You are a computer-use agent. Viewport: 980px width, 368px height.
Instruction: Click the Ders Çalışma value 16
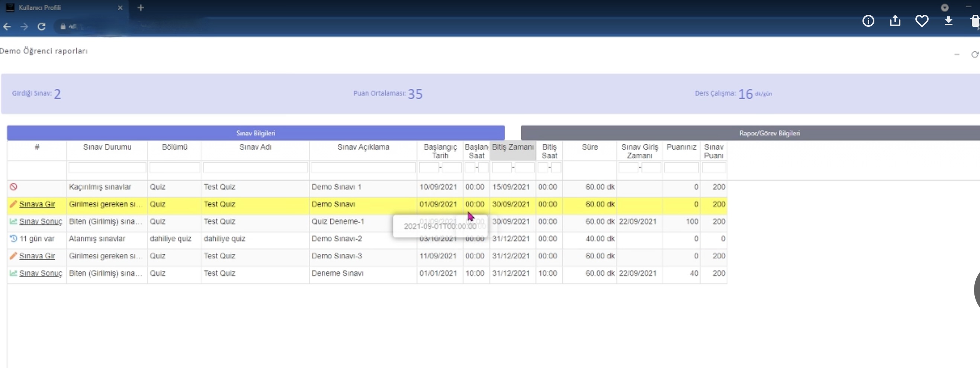[746, 94]
